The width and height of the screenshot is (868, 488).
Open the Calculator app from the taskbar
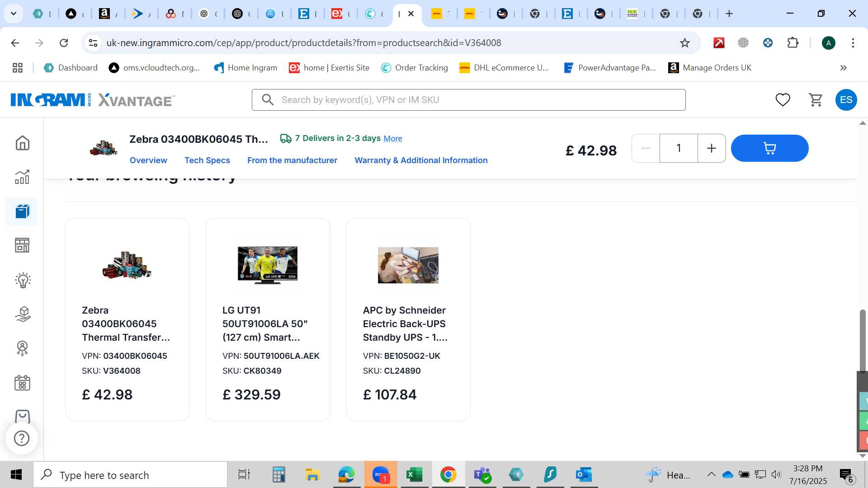click(x=278, y=475)
